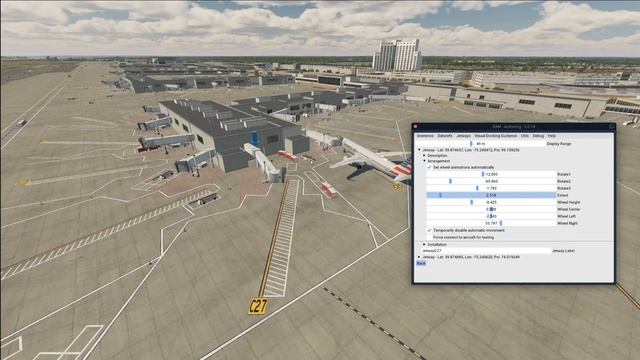
Task: Click the Rotate2 slider
Action: point(491,181)
